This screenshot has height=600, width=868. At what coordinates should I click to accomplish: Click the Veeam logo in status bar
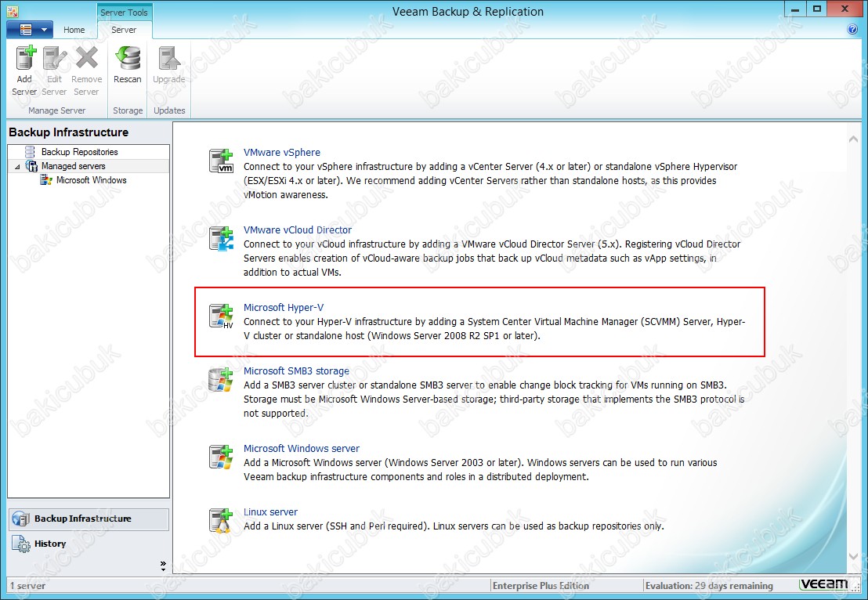click(x=824, y=584)
